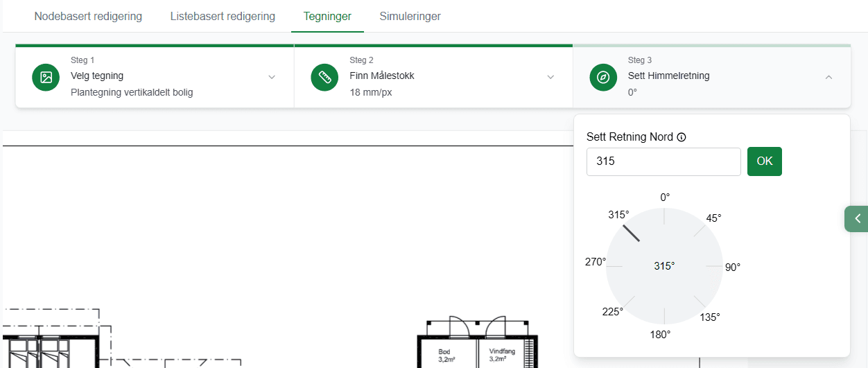Click the Bod 3,2m² room in the drawing

tap(446, 356)
